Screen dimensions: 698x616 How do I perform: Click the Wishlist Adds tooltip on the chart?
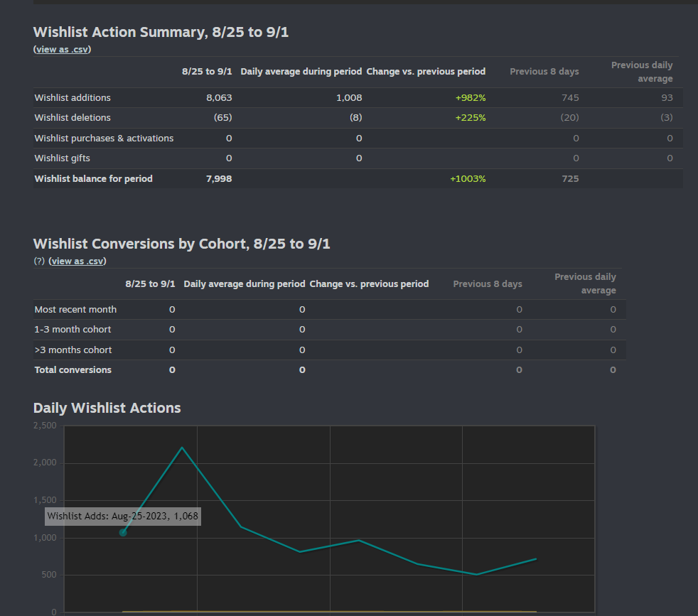(x=122, y=516)
